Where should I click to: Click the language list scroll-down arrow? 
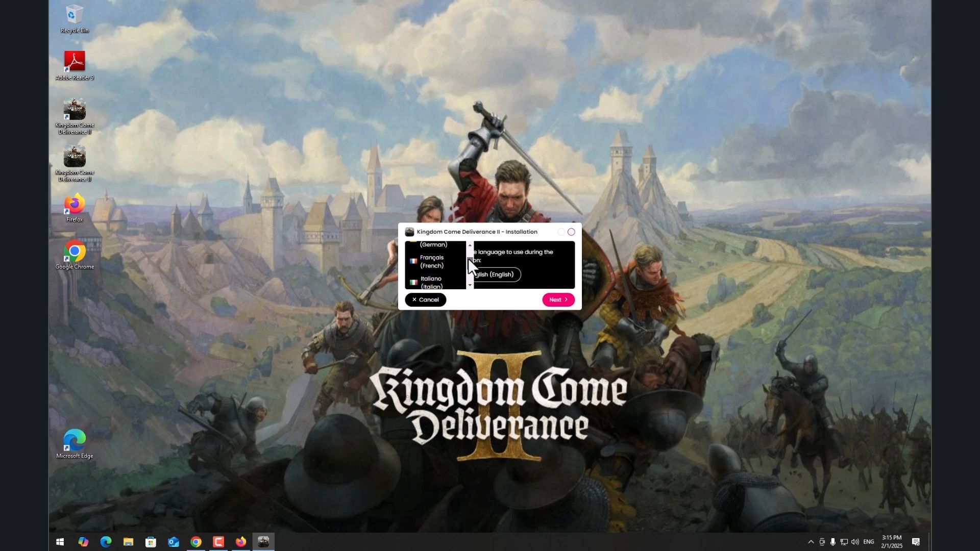click(x=470, y=286)
